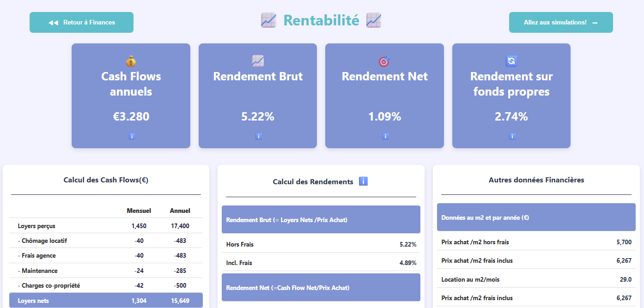Select the Cash Flows annuels card
The width and height of the screenshot is (644, 308).
(x=131, y=96)
